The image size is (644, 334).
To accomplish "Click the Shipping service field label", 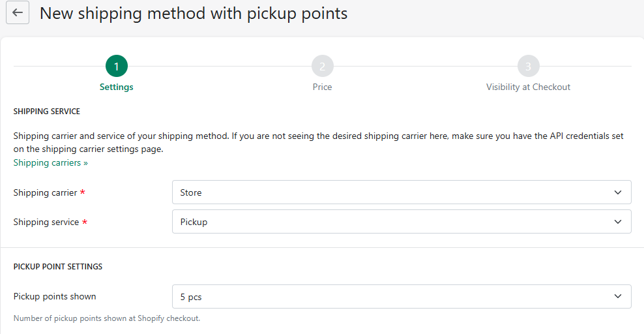I will (x=46, y=222).
